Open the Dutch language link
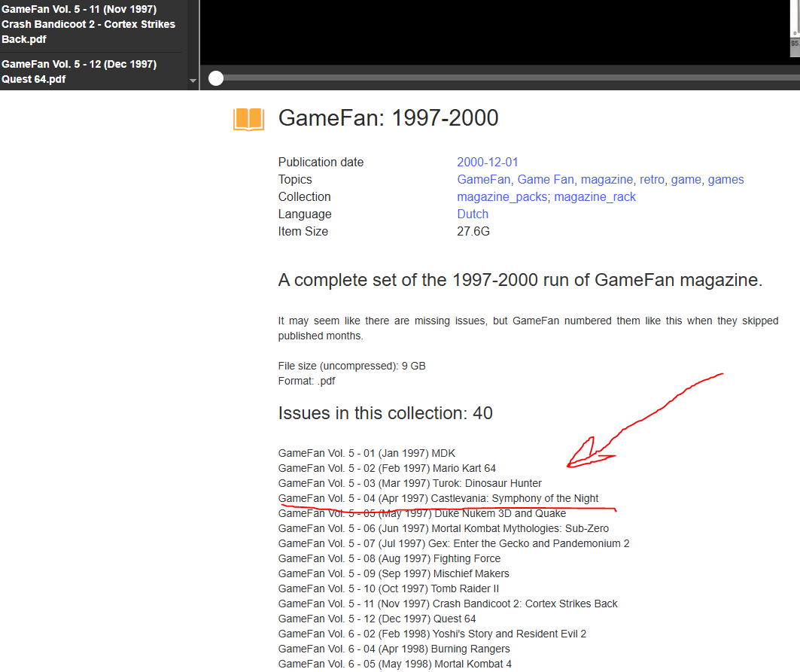Screen dimensions: 800x672 coord(473,214)
